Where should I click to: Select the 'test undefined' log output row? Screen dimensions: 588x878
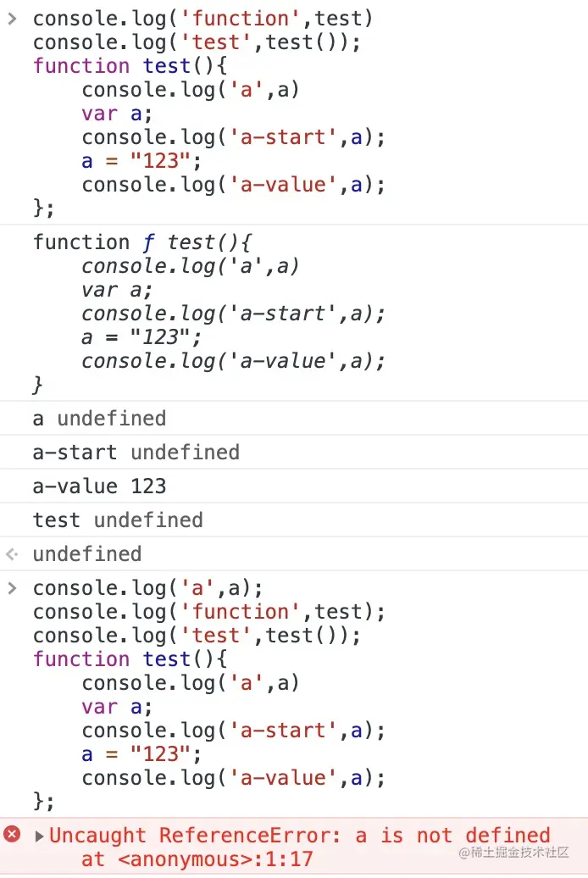(x=294, y=520)
